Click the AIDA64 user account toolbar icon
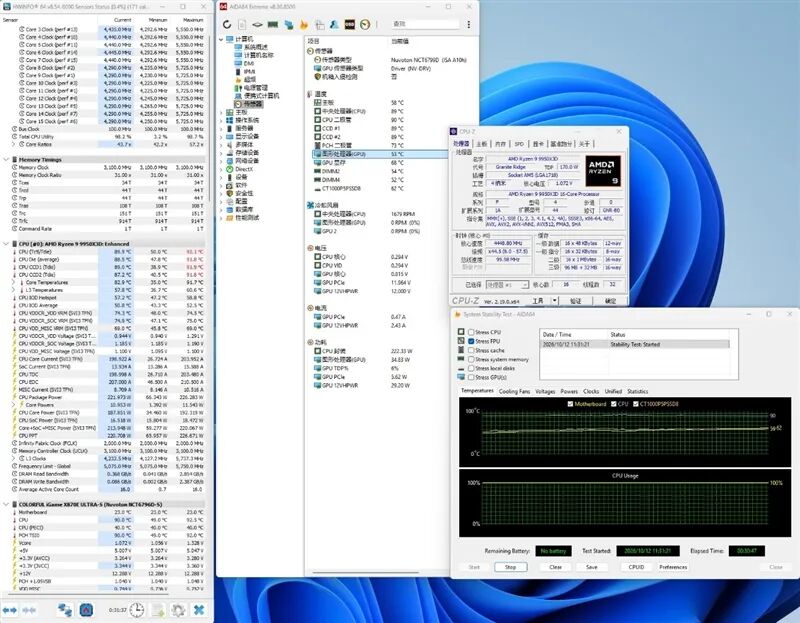This screenshot has width=800, height=623. [335, 24]
